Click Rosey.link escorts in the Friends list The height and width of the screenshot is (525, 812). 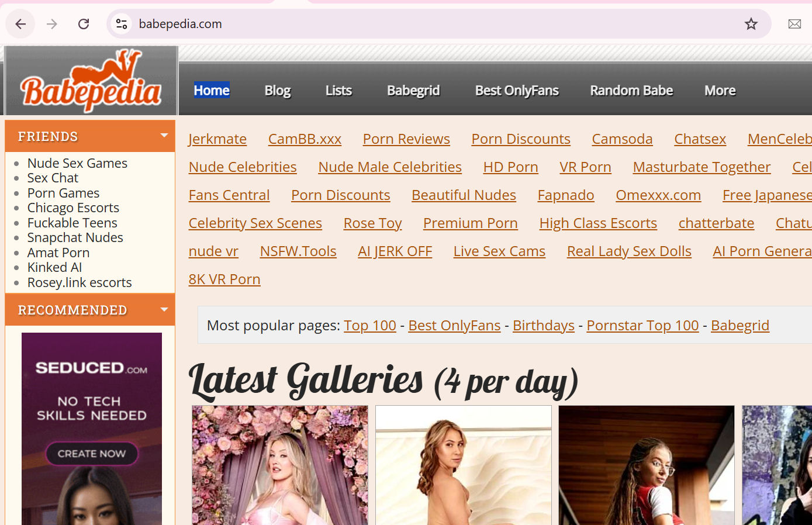point(80,282)
